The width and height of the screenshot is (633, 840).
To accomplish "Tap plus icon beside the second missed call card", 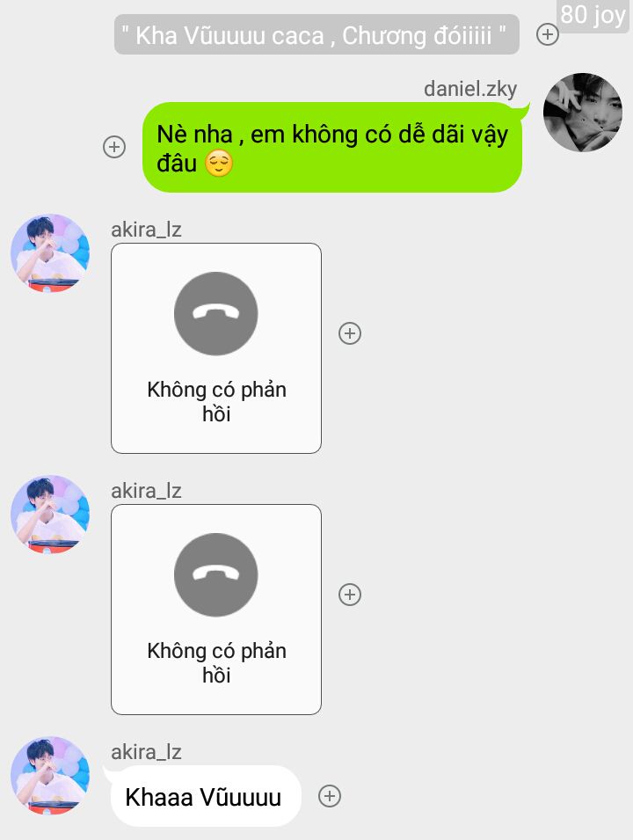I will (x=350, y=595).
